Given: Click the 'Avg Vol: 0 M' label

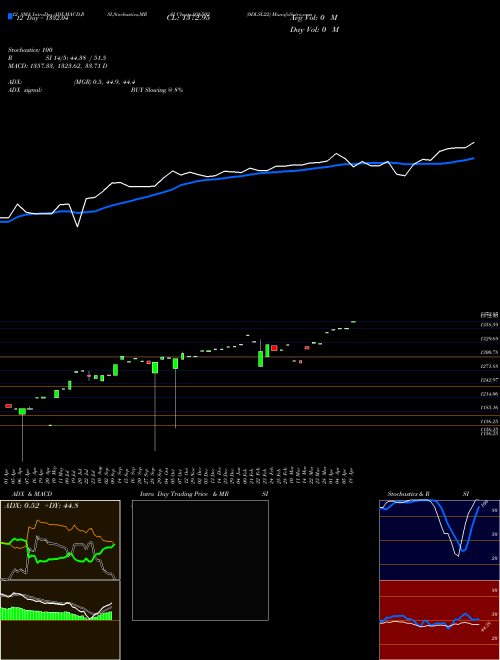Looking at the screenshot, I should pyautogui.click(x=315, y=18).
